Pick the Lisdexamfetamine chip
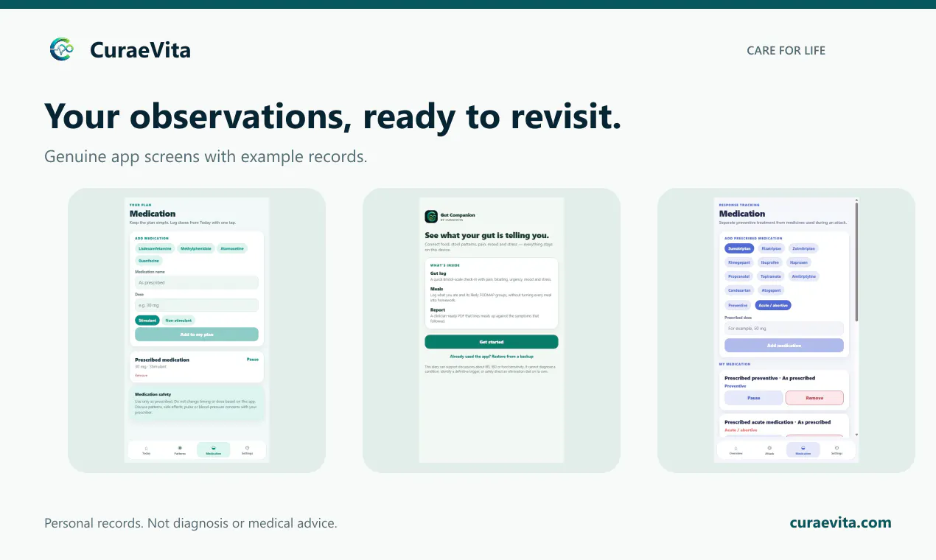Image resolution: width=936 pixels, height=560 pixels. (155, 249)
